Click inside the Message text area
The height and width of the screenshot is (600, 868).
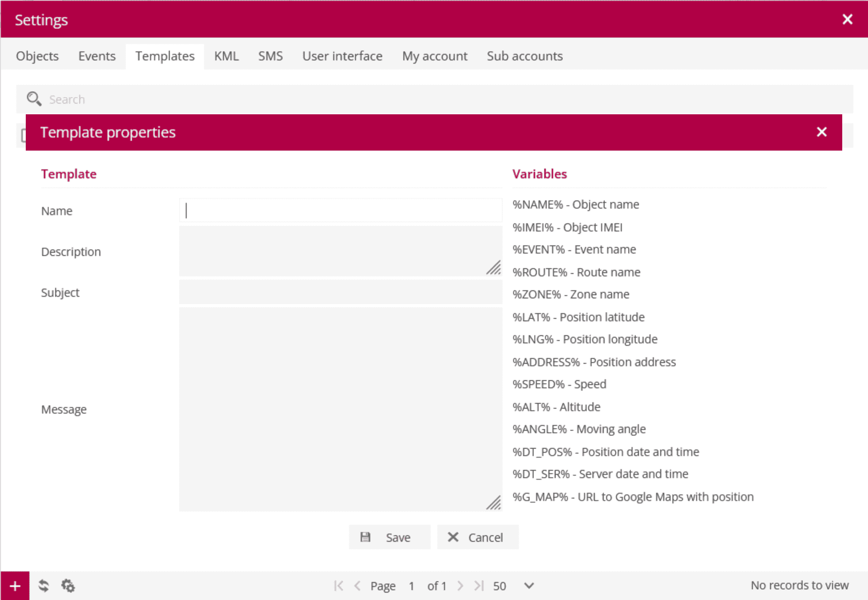tap(340, 409)
